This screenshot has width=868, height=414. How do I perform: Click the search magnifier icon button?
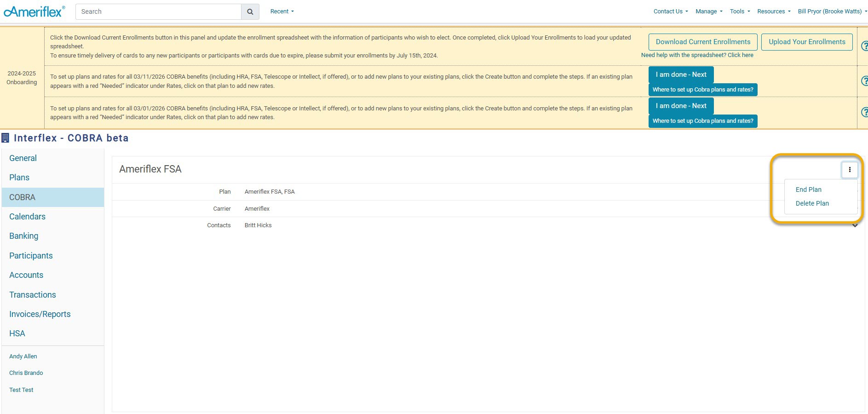pos(250,12)
